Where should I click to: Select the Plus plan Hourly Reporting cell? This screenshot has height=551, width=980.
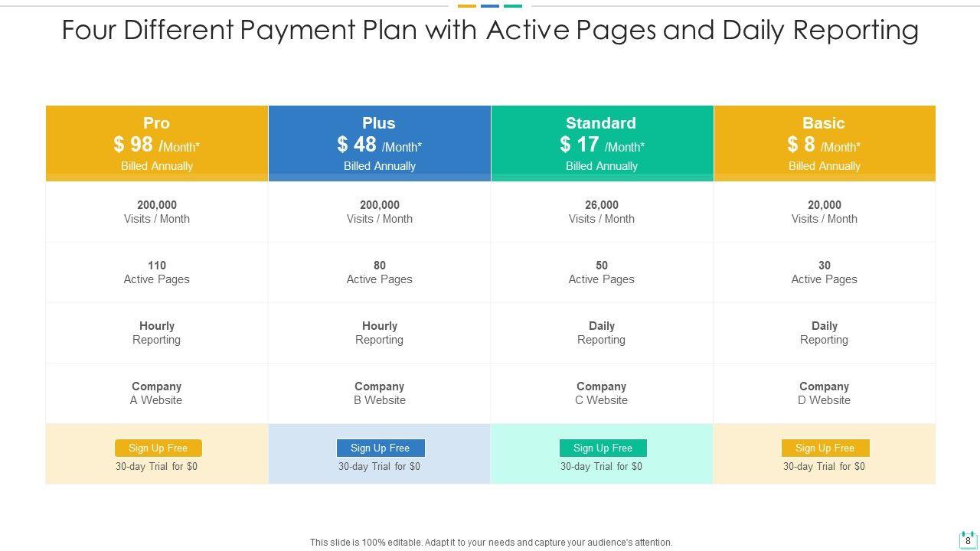(379, 333)
